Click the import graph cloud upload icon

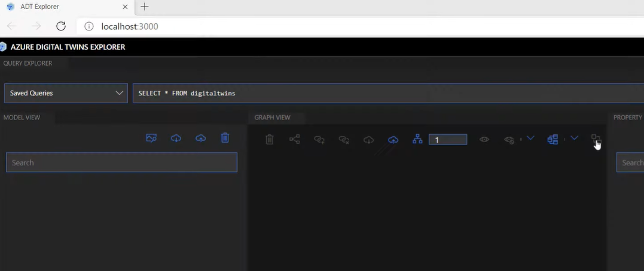coord(393,140)
